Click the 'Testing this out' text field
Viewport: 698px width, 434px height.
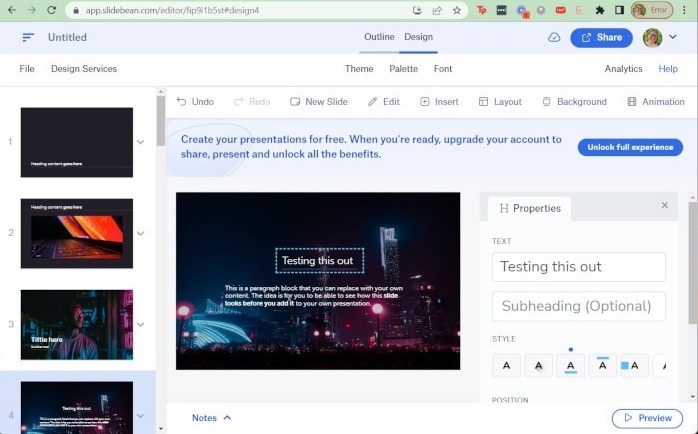[579, 267]
